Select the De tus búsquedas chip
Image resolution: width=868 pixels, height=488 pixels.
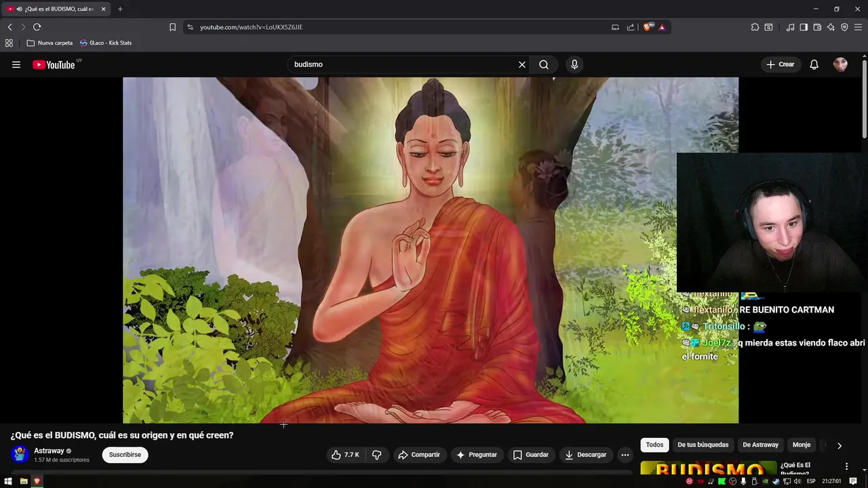pyautogui.click(x=703, y=445)
